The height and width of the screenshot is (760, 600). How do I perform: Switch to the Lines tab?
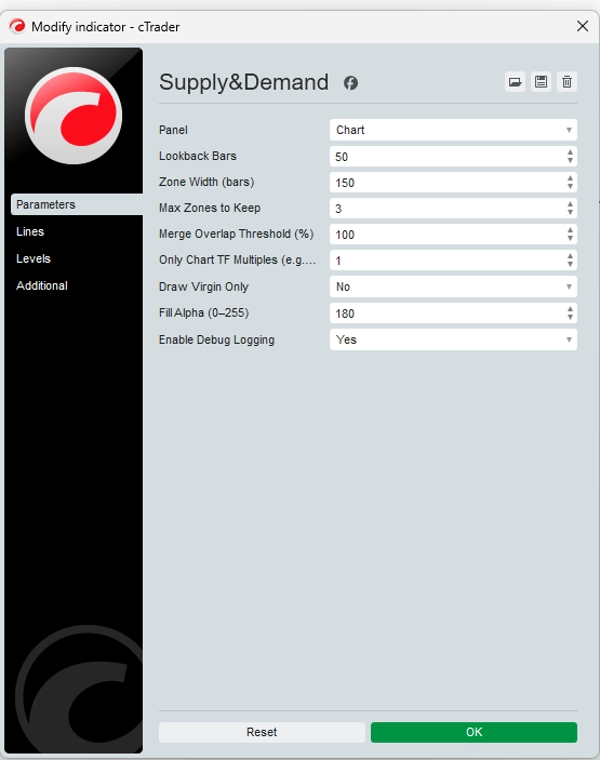30,232
